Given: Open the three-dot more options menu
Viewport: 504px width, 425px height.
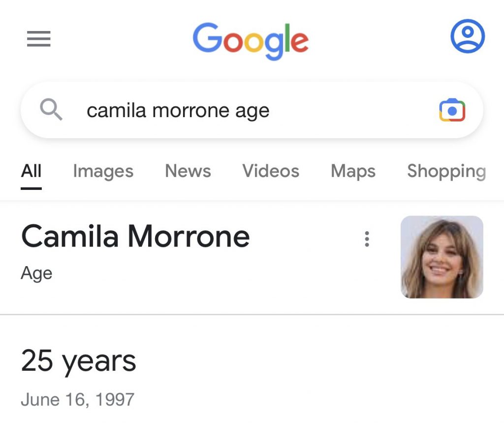Looking at the screenshot, I should tap(367, 239).
